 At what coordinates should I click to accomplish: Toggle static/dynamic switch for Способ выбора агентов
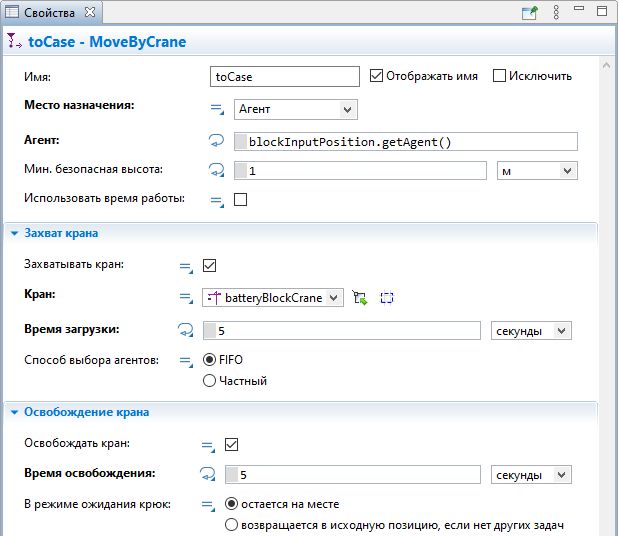[186, 362]
